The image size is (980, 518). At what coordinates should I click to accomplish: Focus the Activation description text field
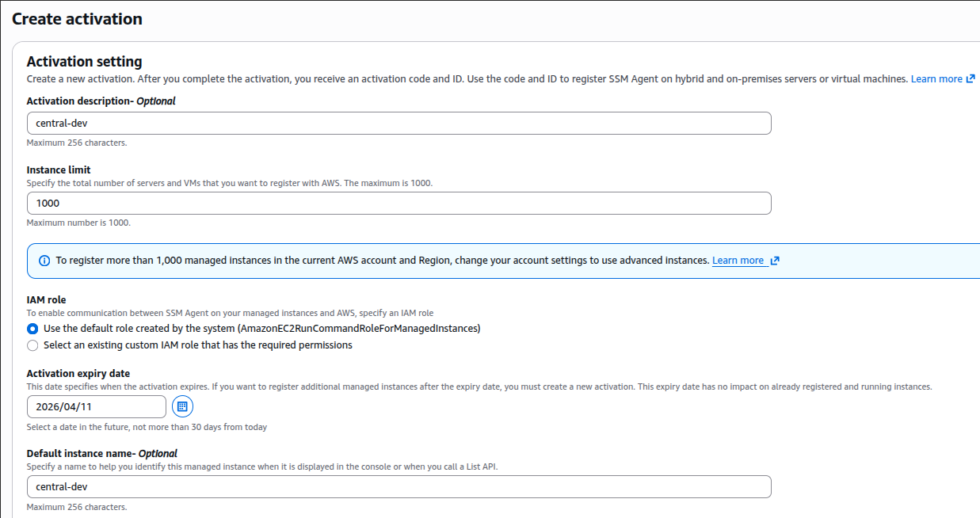[398, 124]
